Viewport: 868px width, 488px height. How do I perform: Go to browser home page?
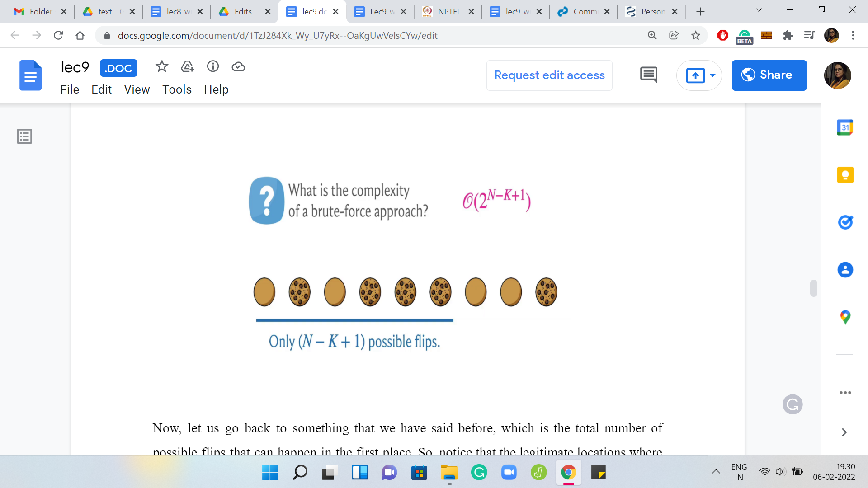80,35
